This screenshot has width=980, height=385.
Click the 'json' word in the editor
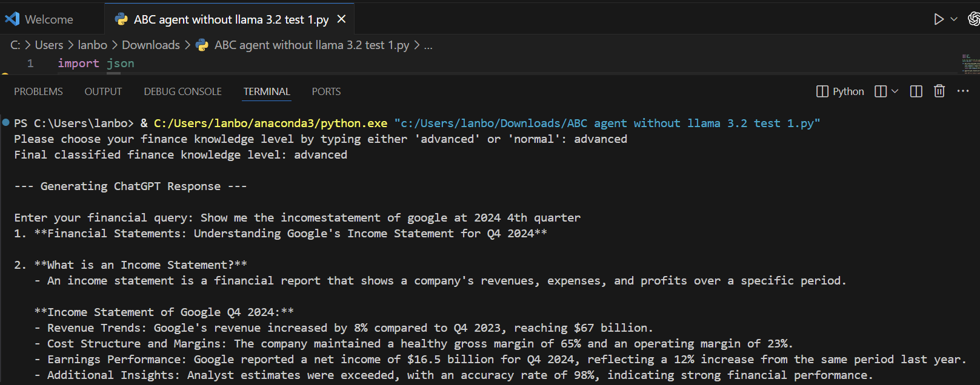(121, 64)
